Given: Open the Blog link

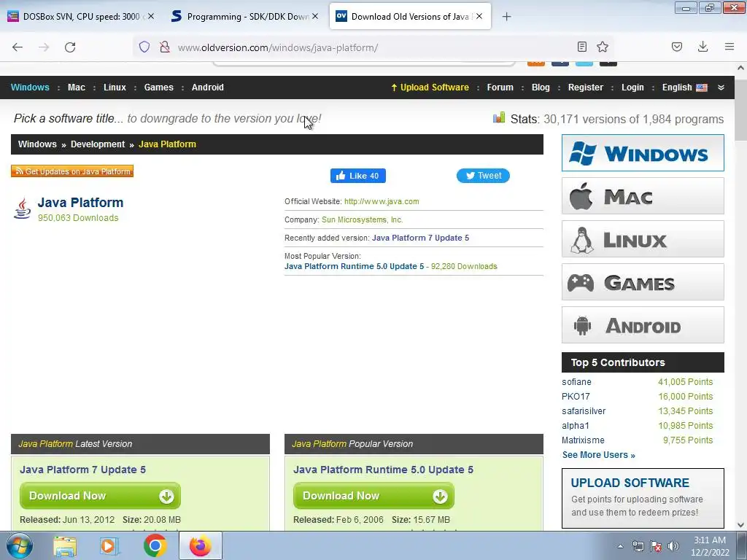Looking at the screenshot, I should (x=541, y=87).
